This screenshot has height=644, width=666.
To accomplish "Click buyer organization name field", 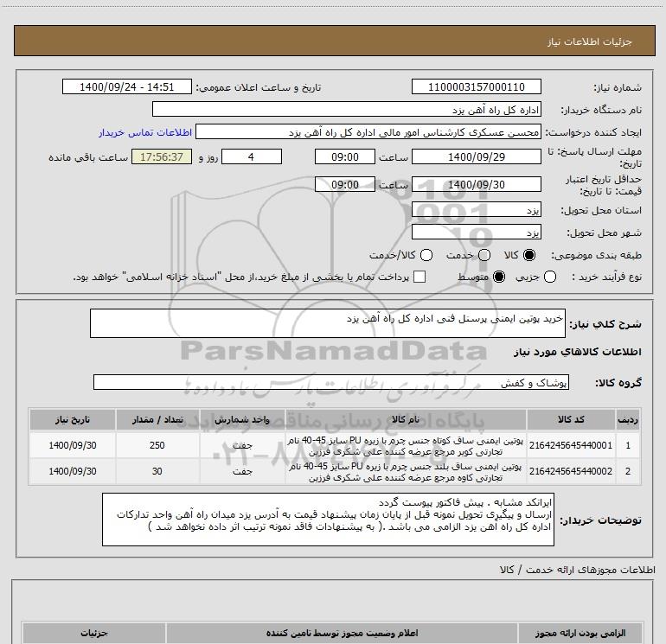I will (347, 109).
